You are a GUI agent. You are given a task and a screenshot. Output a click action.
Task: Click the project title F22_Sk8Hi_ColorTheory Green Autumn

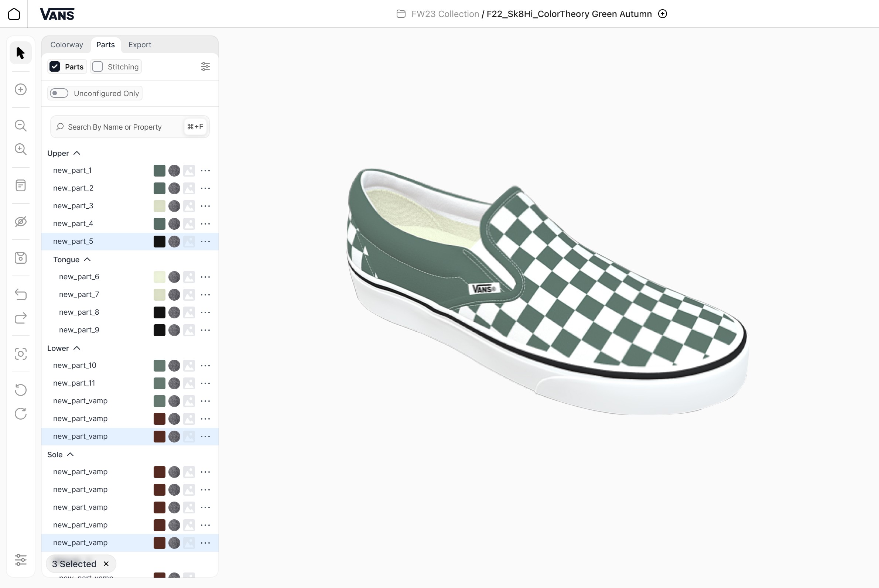pyautogui.click(x=569, y=14)
